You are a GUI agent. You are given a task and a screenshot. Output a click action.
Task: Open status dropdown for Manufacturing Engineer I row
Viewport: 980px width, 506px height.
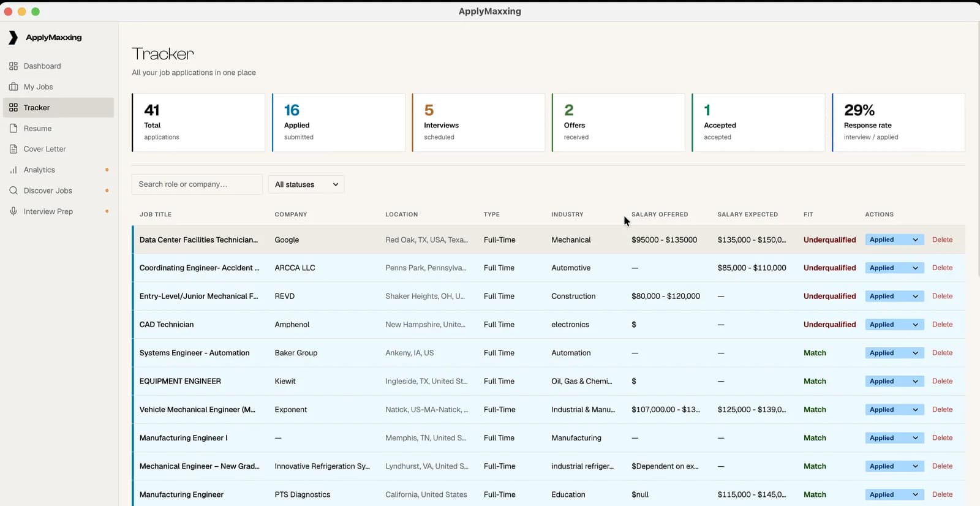tap(894, 438)
